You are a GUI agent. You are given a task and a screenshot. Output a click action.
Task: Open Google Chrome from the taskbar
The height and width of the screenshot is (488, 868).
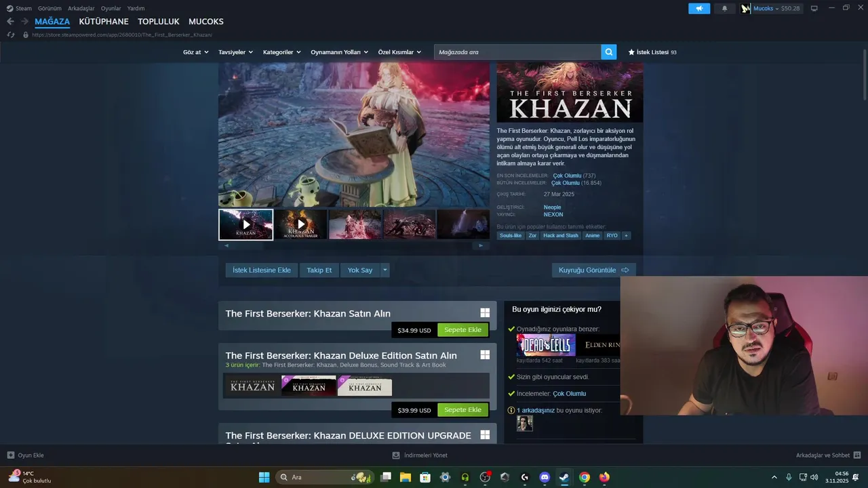(x=584, y=477)
